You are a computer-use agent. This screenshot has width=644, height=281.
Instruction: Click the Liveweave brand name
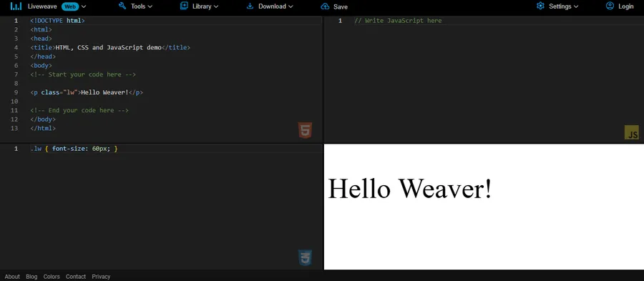[42, 6]
